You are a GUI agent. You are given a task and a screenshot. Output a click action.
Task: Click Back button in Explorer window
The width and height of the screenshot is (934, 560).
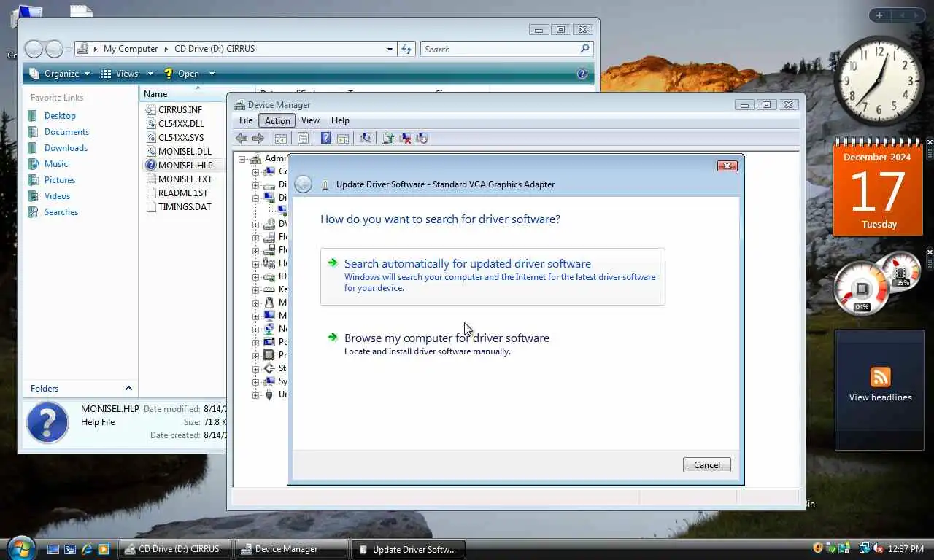[34, 49]
